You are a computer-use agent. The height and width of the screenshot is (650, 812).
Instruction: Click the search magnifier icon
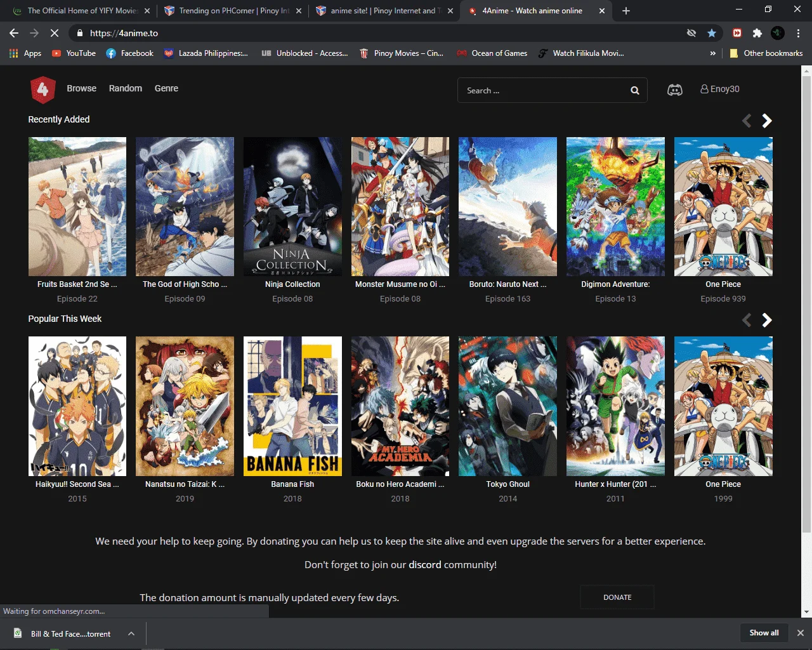pyautogui.click(x=635, y=90)
